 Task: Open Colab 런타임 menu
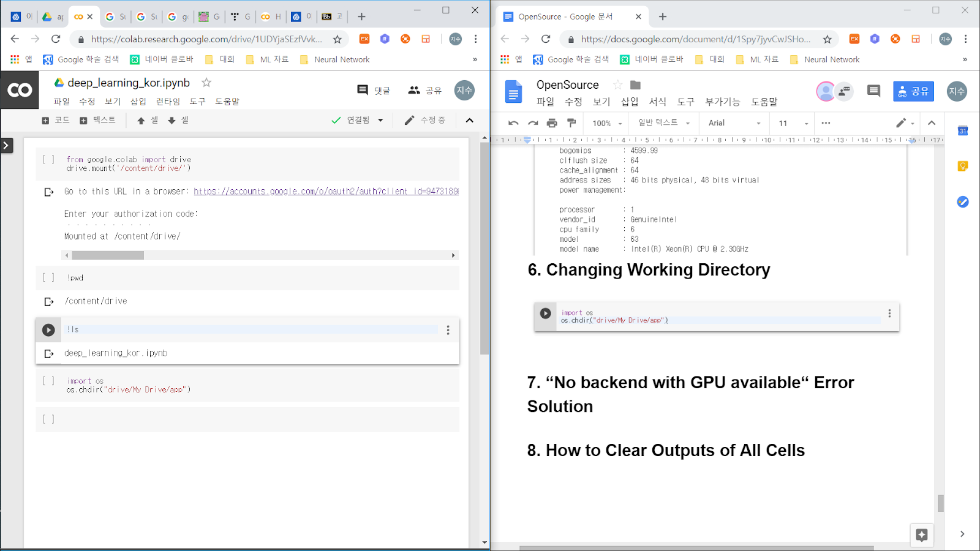click(x=168, y=101)
